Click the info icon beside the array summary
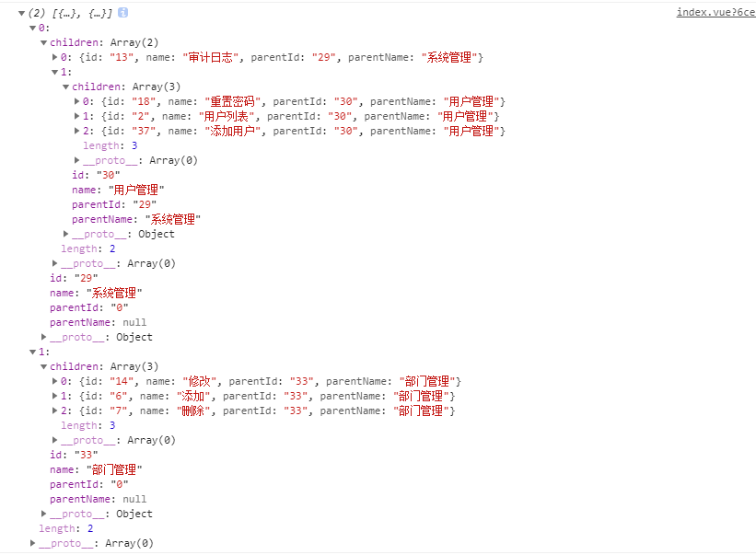The width and height of the screenshot is (756, 555). point(123,13)
